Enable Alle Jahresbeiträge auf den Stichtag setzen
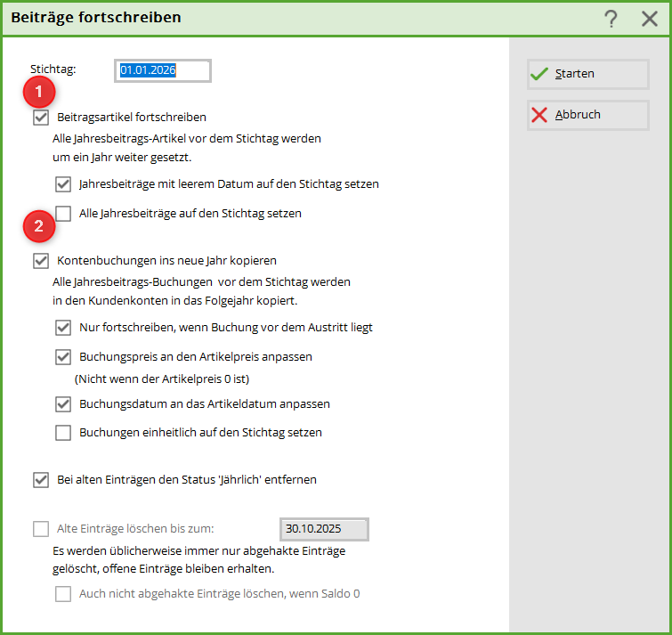 pos(63,214)
